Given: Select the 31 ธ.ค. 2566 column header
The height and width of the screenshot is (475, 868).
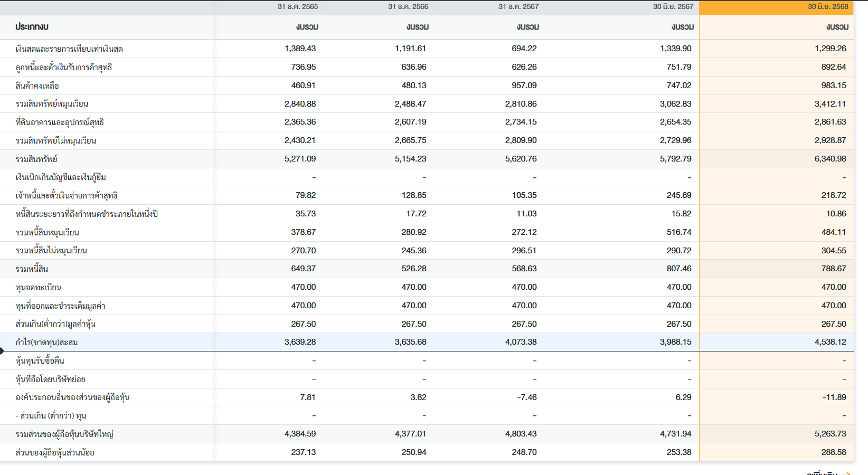Looking at the screenshot, I should click(408, 7).
